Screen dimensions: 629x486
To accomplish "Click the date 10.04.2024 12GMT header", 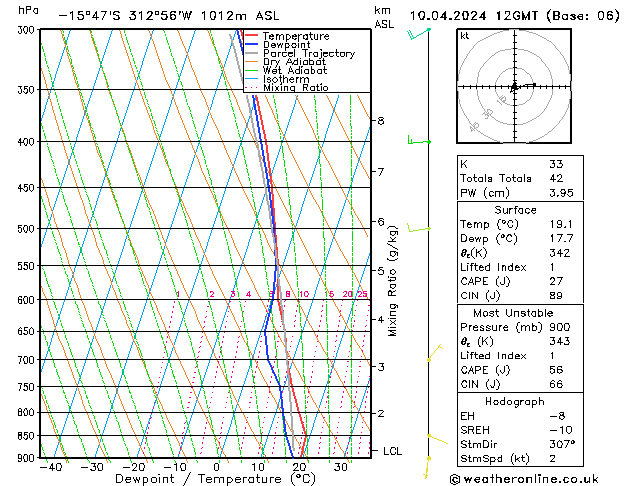I will (x=515, y=16).
